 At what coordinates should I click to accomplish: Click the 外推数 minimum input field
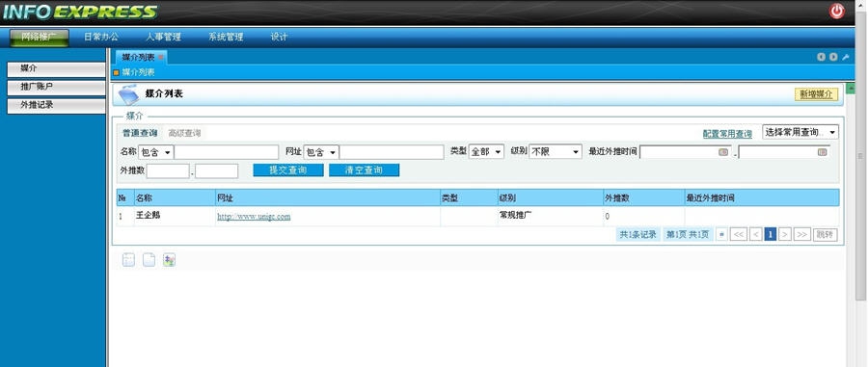(x=168, y=170)
